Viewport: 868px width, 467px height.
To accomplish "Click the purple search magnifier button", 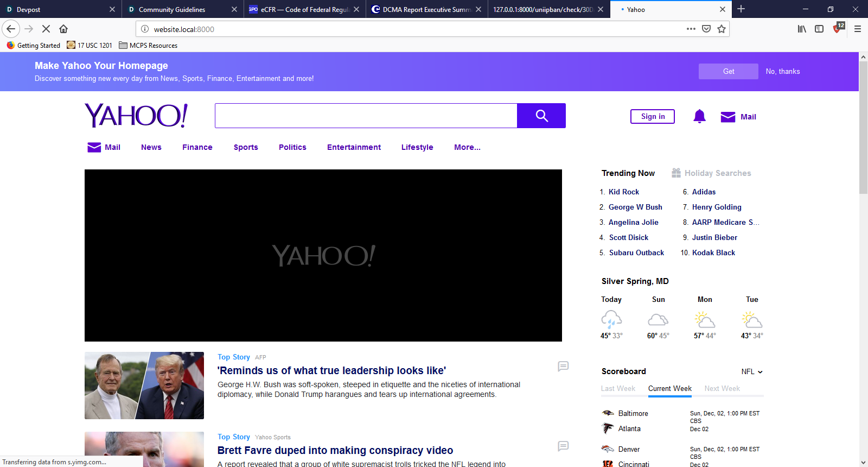I will coord(541,116).
